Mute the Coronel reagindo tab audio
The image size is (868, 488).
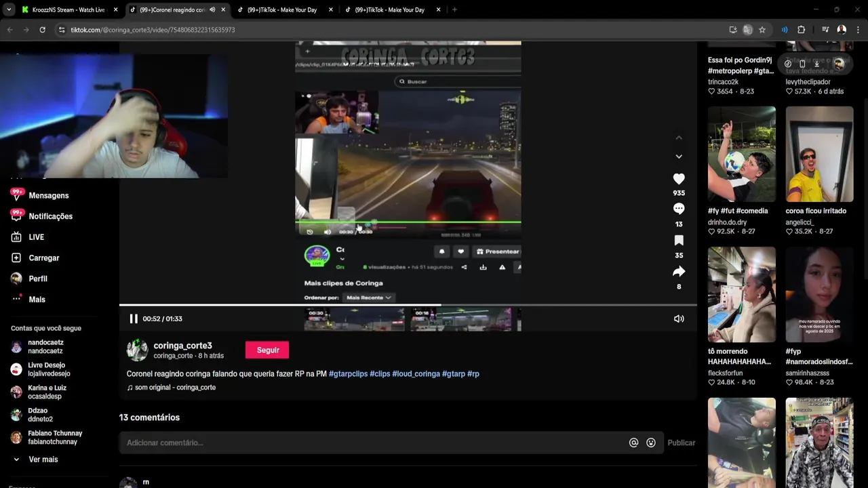pos(212,10)
